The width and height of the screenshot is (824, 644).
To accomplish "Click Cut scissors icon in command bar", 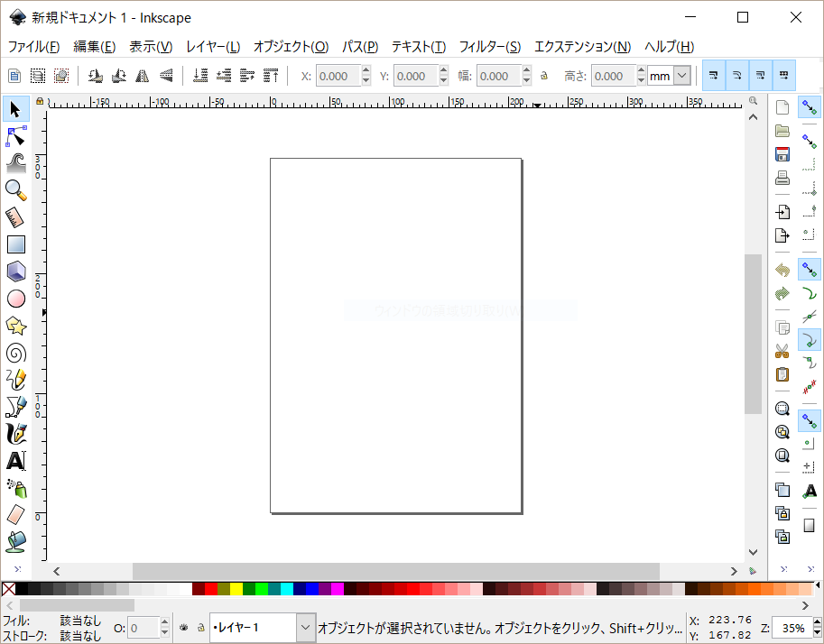I will pyautogui.click(x=782, y=351).
